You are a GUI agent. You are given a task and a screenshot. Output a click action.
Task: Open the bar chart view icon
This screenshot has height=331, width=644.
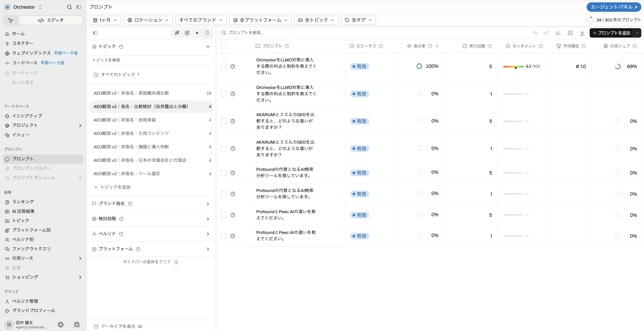coord(558,33)
